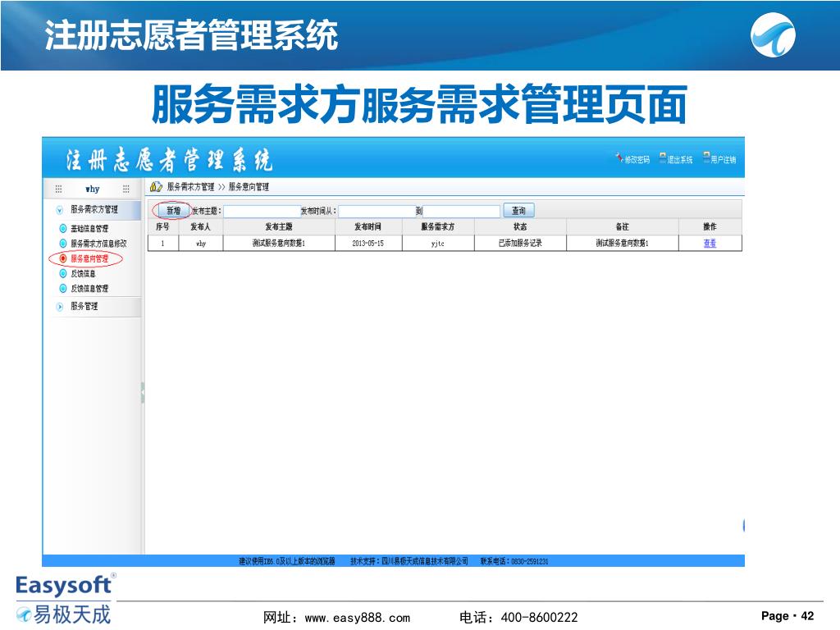The width and height of the screenshot is (840, 630).
Task: Click the 查询 search button
Action: 518,211
